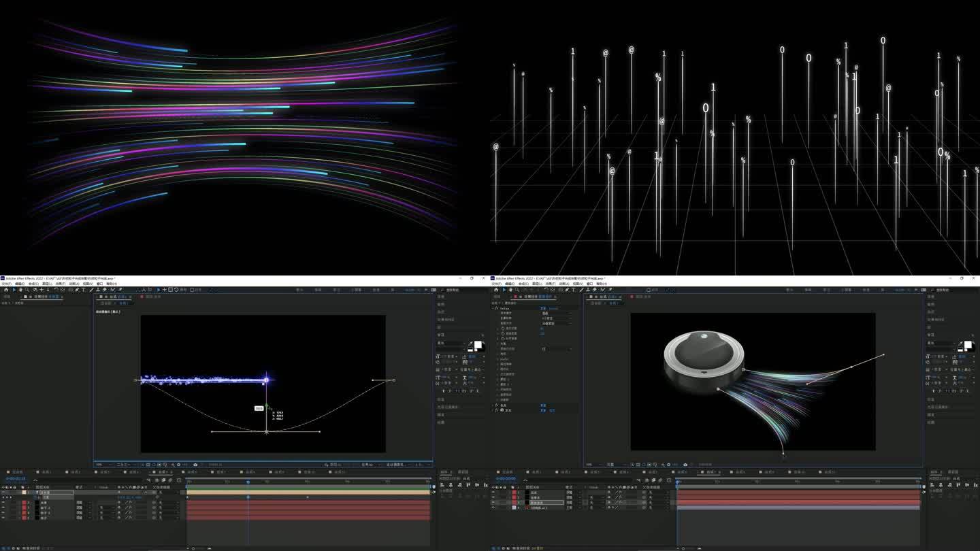The height and width of the screenshot is (551, 980).
Task: Click current timecode field in right timeline
Action: (506, 478)
